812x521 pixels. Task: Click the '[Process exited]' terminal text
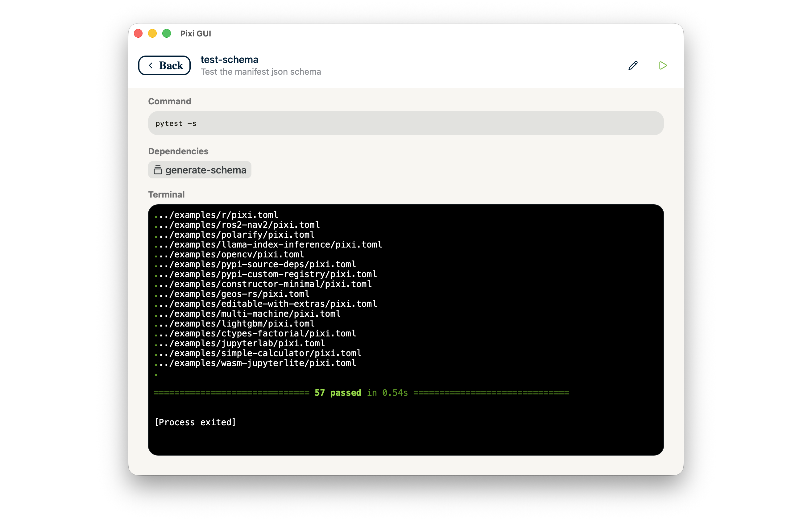195,422
